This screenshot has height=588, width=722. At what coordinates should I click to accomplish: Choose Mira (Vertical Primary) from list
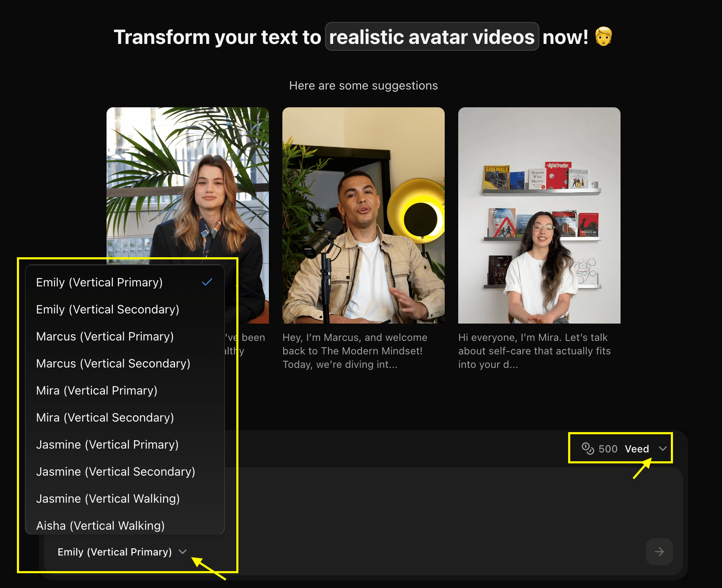click(125, 390)
